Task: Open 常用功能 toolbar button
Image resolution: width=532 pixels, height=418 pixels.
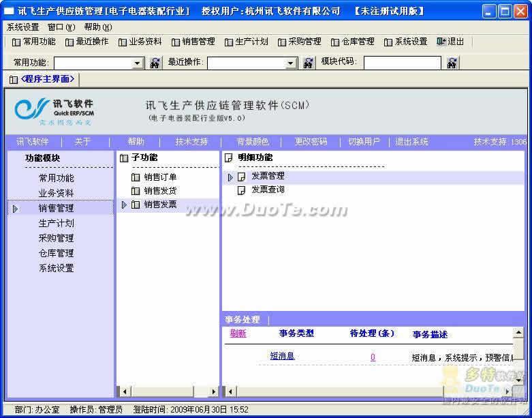Action: 34,42
